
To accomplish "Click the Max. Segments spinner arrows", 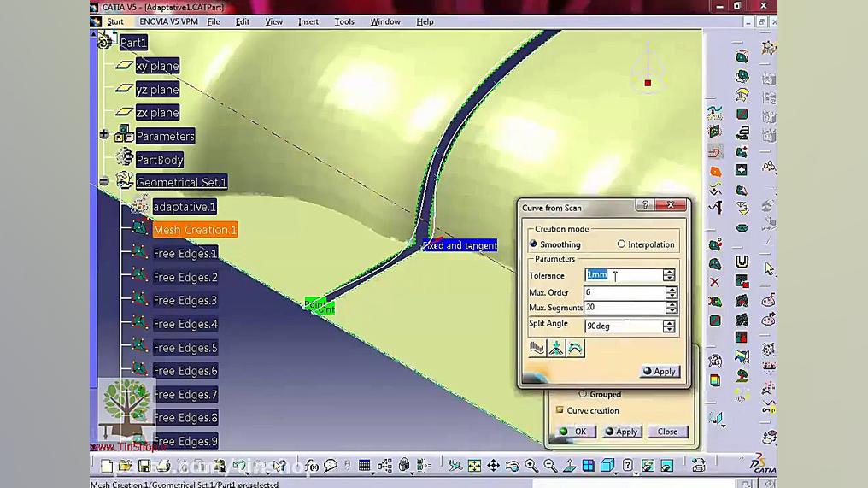I will tap(672, 307).
